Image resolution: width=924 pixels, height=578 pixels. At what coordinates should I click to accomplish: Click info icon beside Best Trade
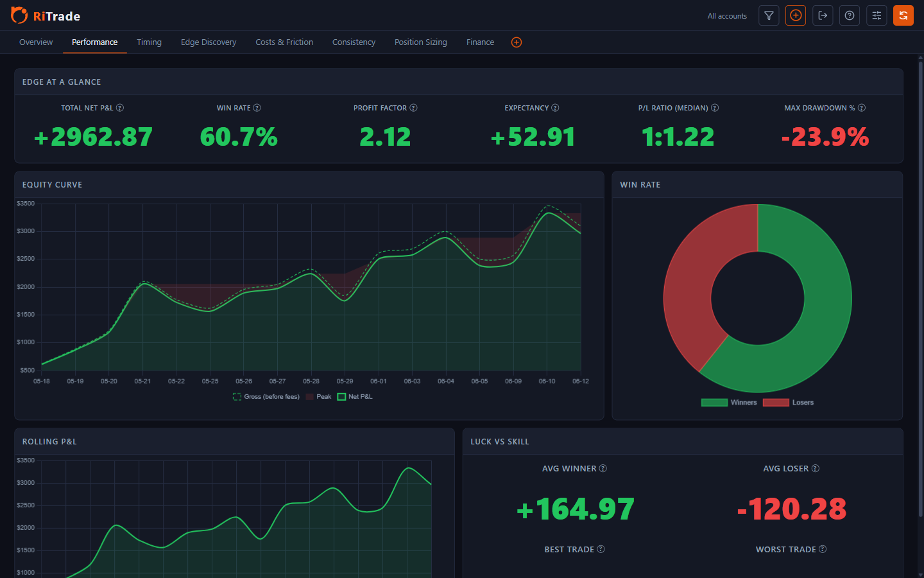coord(601,549)
